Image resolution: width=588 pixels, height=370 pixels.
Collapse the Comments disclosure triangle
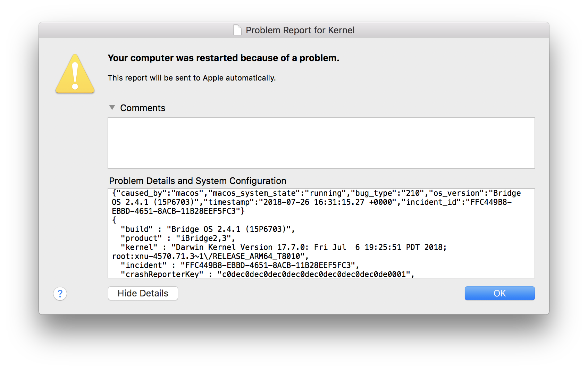[112, 108]
